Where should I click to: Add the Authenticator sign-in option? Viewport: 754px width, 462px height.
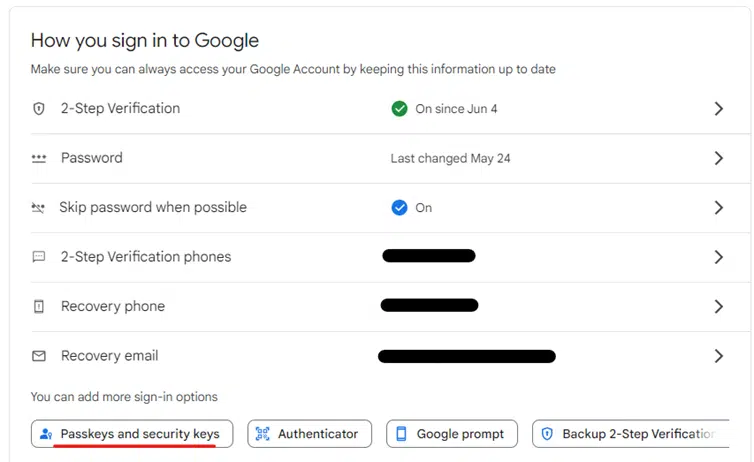(310, 434)
